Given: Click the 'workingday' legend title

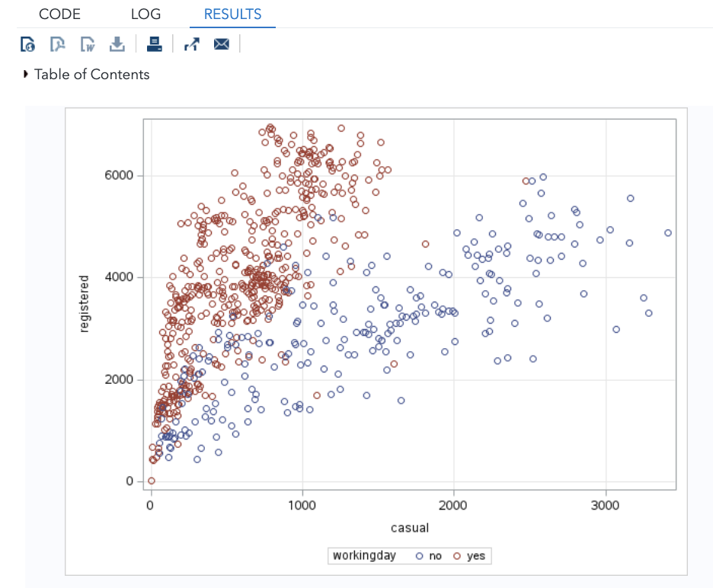Looking at the screenshot, I should tap(364, 555).
